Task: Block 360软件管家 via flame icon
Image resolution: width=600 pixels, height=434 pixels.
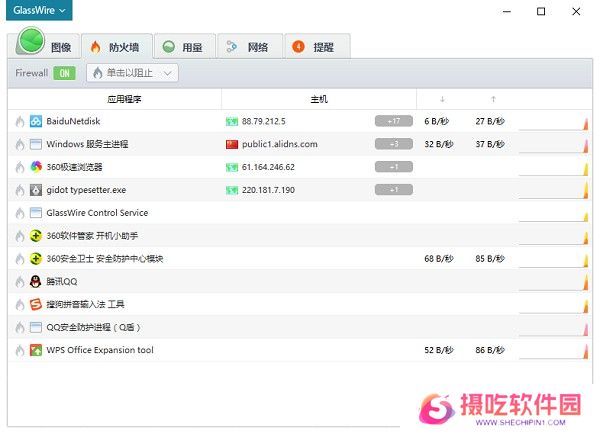Action: 20,236
